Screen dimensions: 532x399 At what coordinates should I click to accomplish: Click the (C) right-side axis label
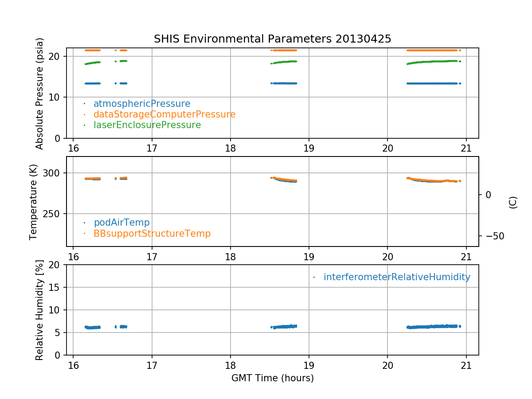[x=513, y=202]
